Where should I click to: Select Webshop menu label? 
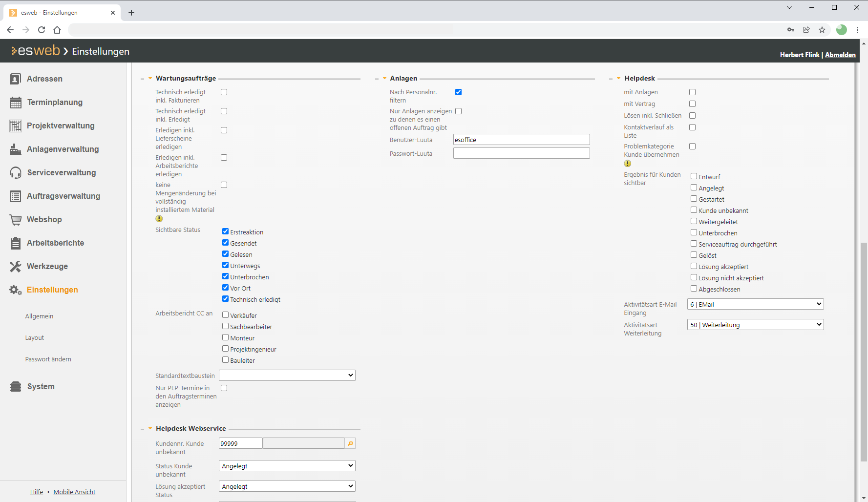click(x=44, y=219)
